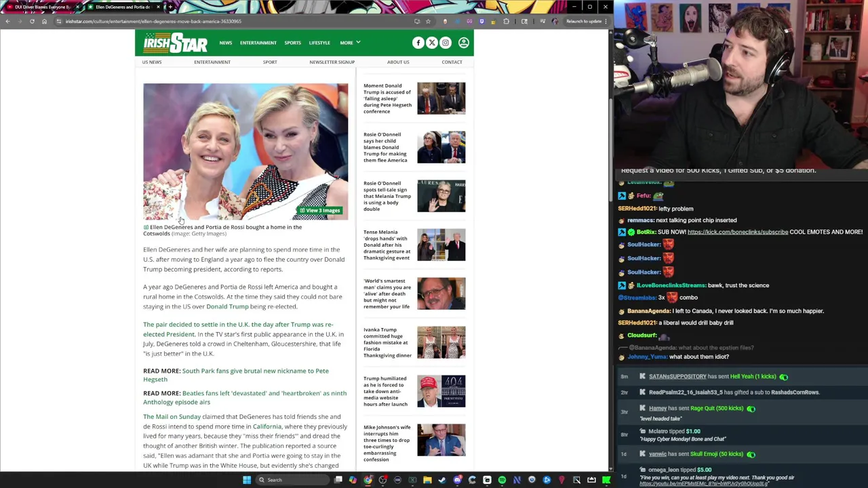Open the Entertainment menu in green header
This screenshot has height=488, width=868.
coord(258,43)
